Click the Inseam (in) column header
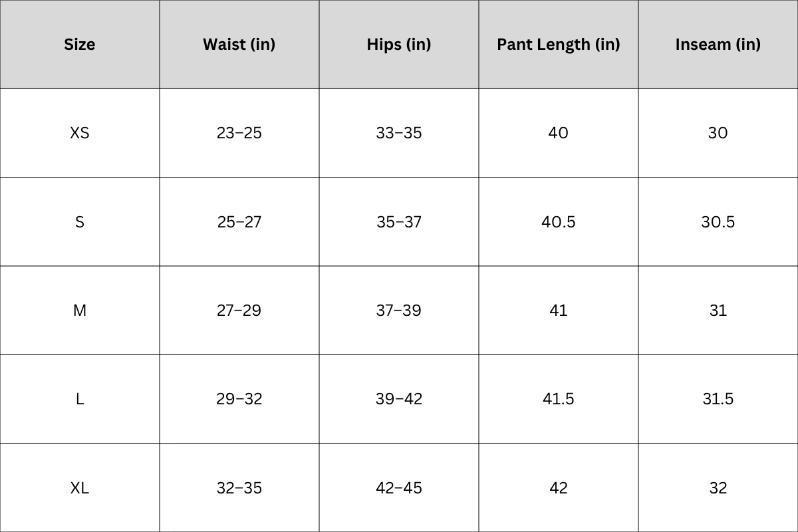Viewport: 798px width, 532px height. tap(718, 45)
